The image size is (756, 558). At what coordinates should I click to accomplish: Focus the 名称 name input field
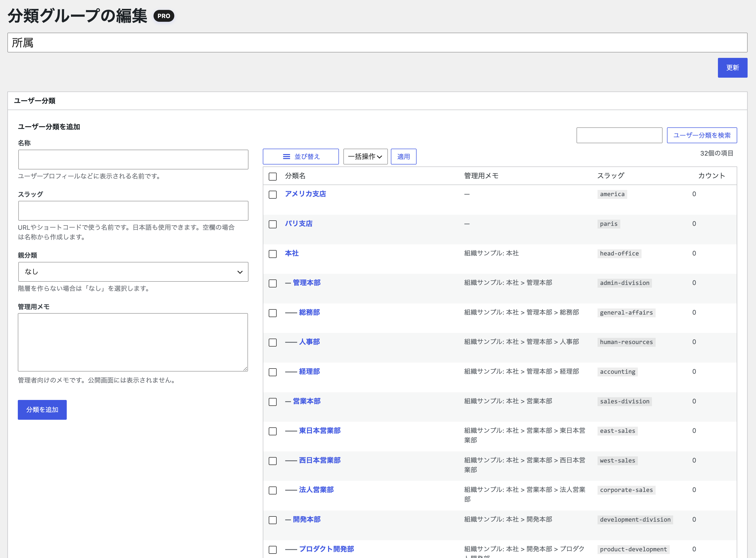[x=133, y=160]
